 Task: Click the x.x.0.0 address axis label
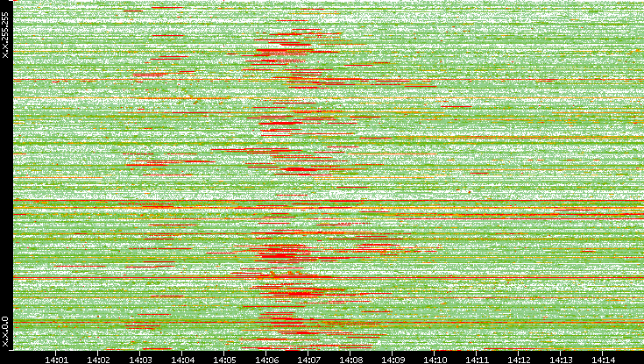coord(5,332)
